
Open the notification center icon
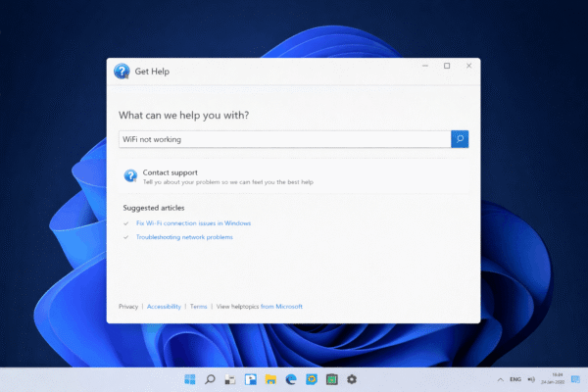point(575,379)
